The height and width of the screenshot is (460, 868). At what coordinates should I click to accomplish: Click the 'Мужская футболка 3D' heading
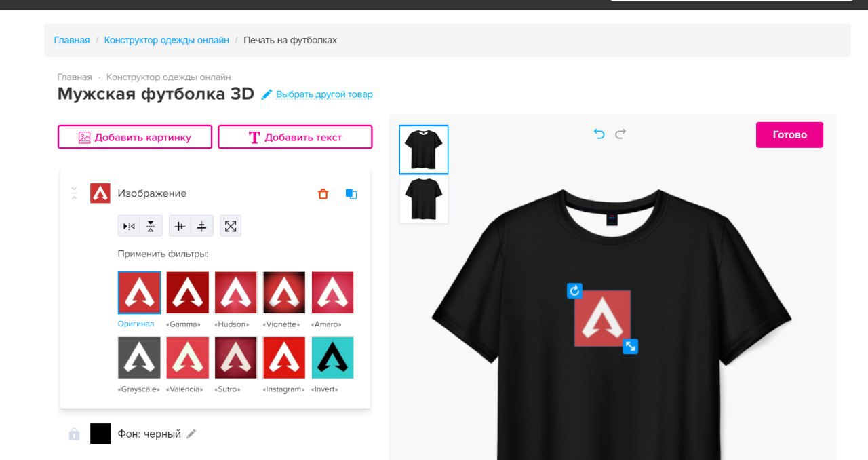pyautogui.click(x=156, y=94)
